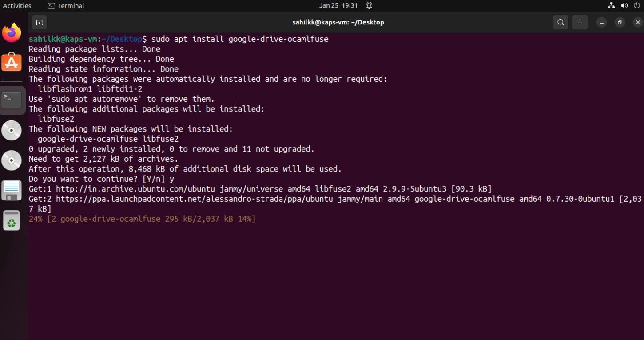Open the upper disc drive in dock
Viewport: 644px width, 340px height.
[12, 131]
